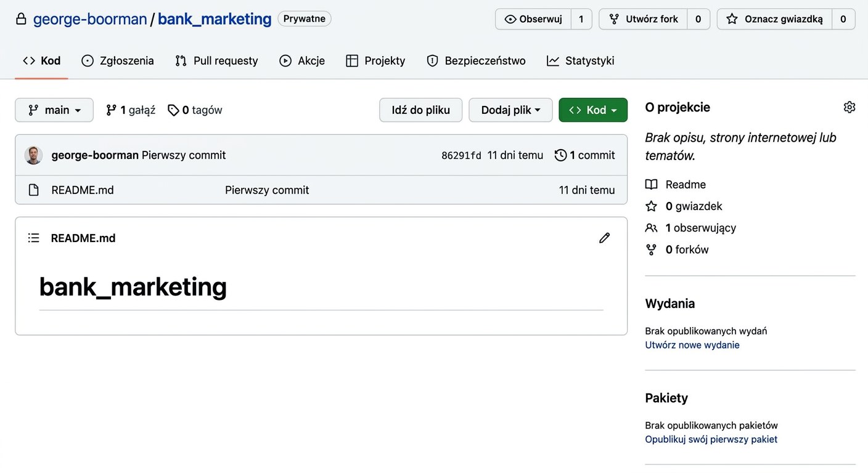This screenshot has height=473, width=868.
Task: Click the Obserwuj watch button
Action: click(x=533, y=19)
